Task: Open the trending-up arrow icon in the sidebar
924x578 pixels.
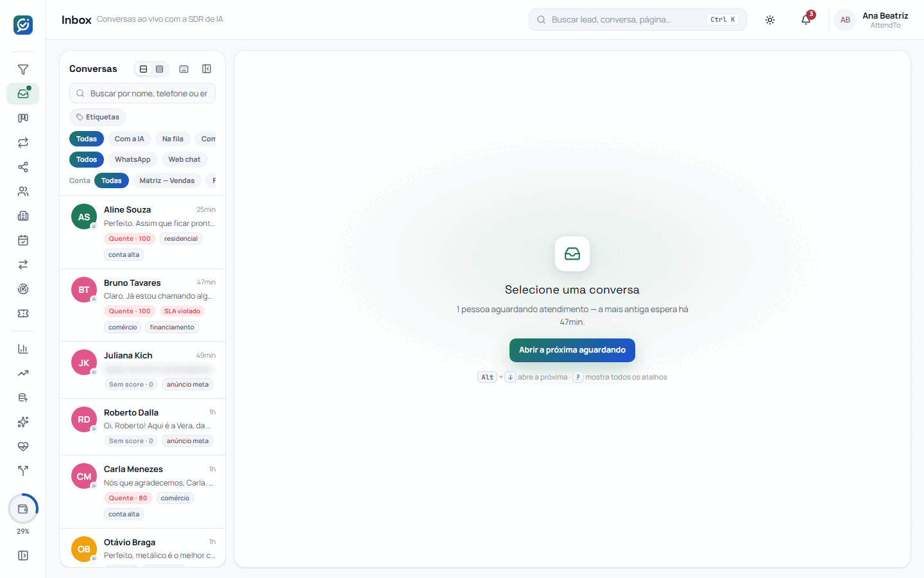Action: [x=23, y=373]
